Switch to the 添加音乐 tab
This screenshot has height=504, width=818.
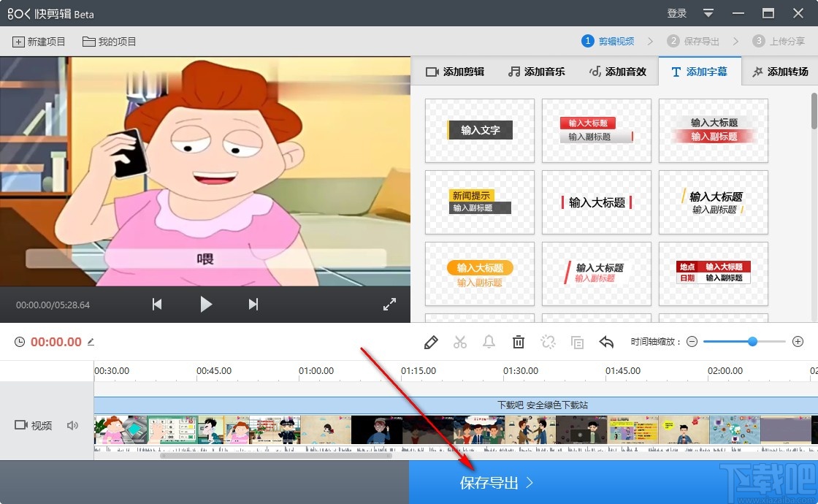click(536, 72)
